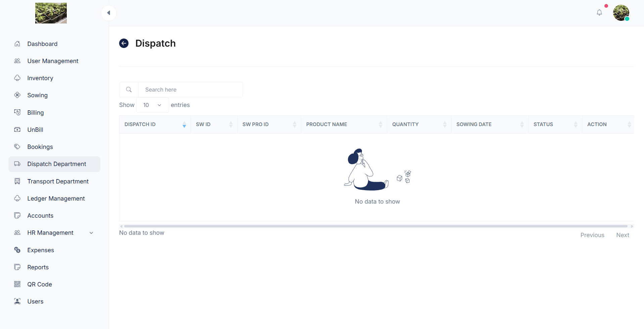Focus the Search here input field
The width and height of the screenshot is (644, 329).
(190, 90)
